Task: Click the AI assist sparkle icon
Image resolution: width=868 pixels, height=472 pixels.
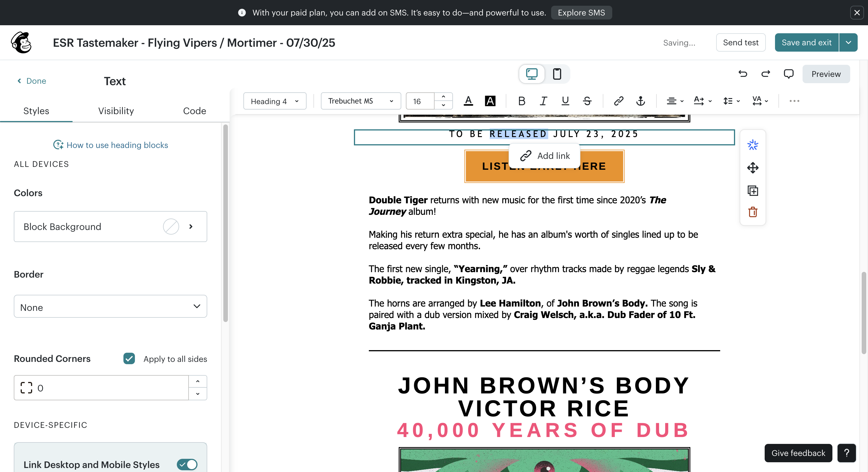Action: point(753,145)
